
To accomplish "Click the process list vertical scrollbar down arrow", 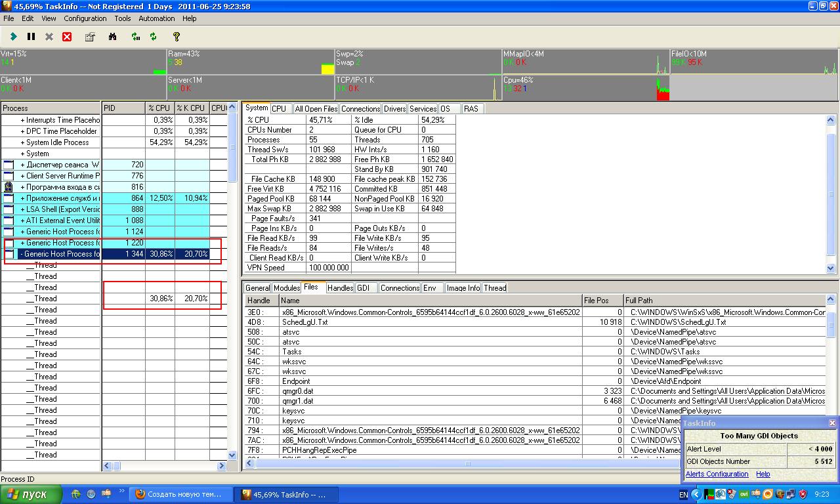I will coord(232,455).
